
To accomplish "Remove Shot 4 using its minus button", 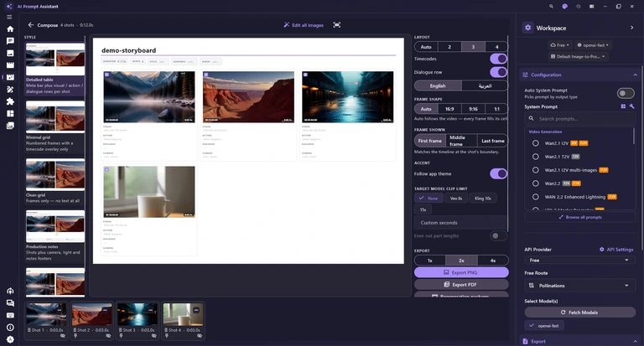I will (196, 310).
